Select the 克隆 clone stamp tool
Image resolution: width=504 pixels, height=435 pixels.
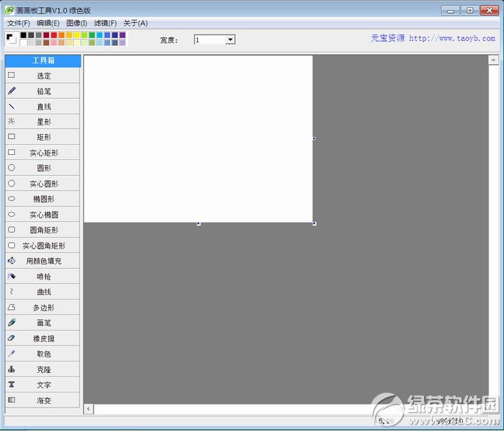[42, 369]
